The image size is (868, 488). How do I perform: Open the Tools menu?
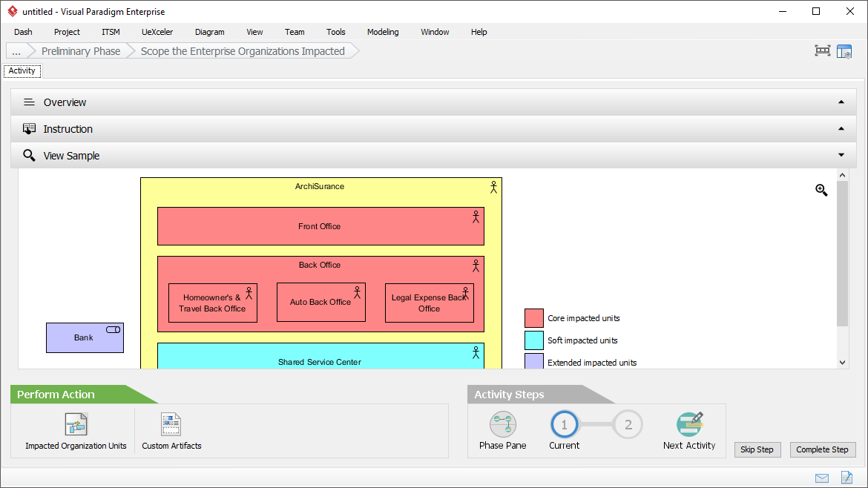pyautogui.click(x=335, y=32)
